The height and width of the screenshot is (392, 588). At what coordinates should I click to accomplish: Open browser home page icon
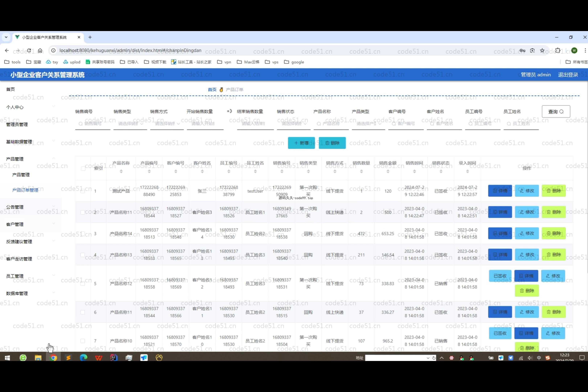[40, 50]
